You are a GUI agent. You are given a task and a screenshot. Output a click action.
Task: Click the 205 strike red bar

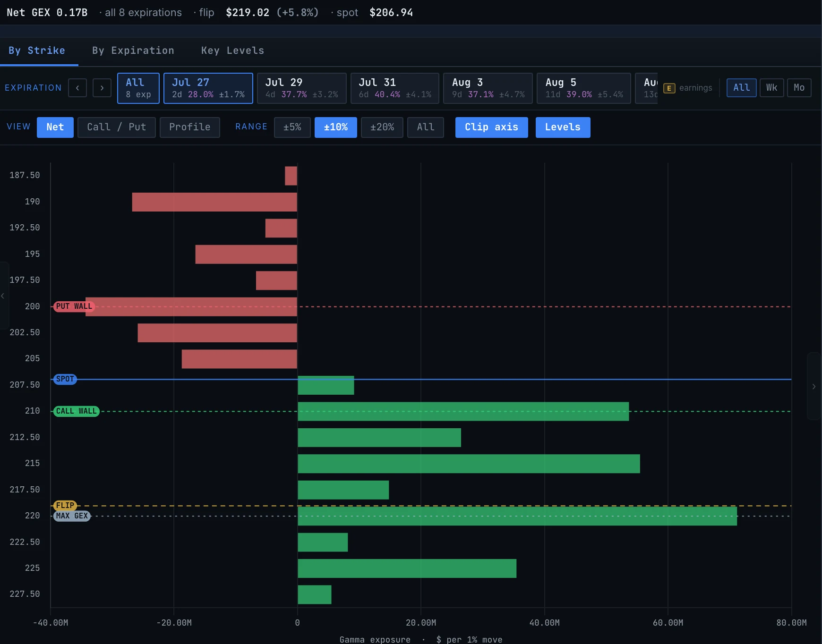tap(240, 359)
